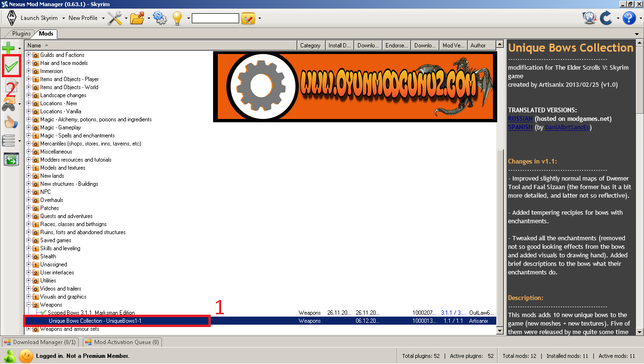Expand the Models and textures category
This screenshot has width=644, height=364.
[28, 168]
